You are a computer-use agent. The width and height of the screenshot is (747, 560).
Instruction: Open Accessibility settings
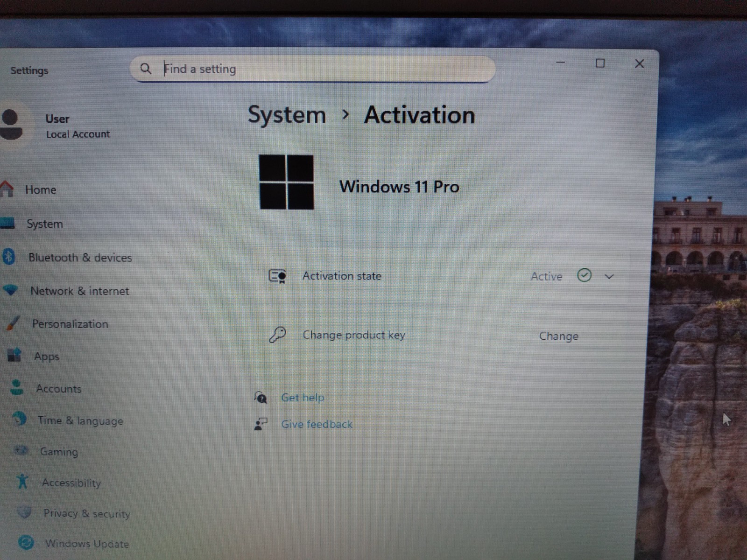pyautogui.click(x=71, y=483)
